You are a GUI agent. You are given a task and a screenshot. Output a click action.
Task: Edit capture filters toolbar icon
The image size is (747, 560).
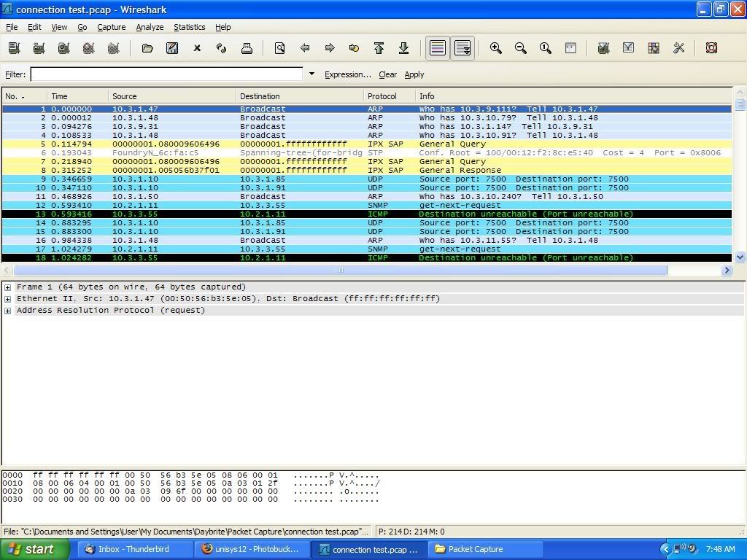[x=603, y=48]
